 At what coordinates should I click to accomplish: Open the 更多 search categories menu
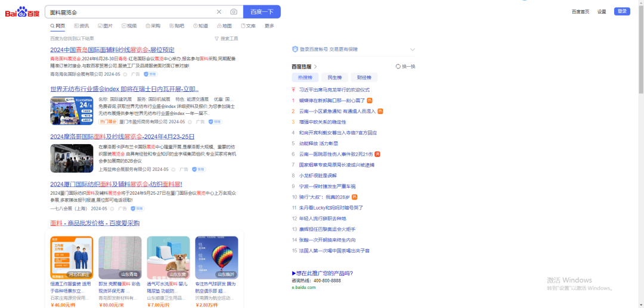[x=270, y=26]
